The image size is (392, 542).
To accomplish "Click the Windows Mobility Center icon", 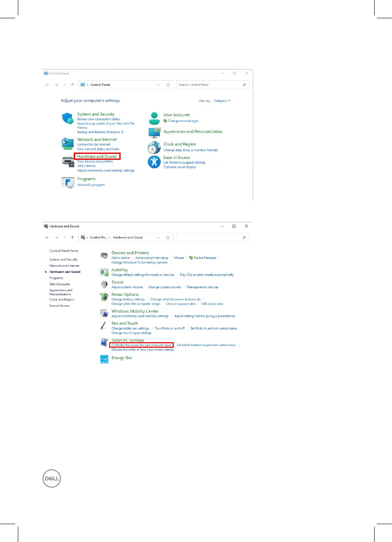I will 104,314.
